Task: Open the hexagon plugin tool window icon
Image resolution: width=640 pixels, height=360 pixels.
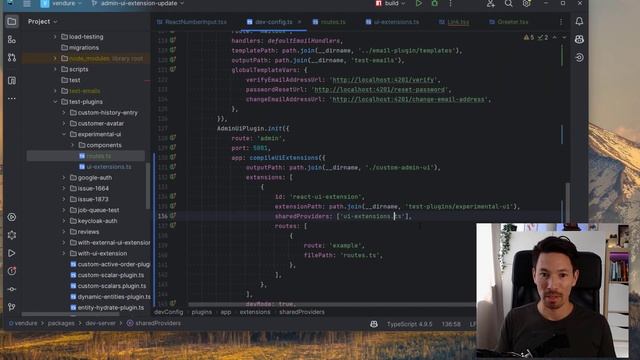Action: pyautogui.click(x=12, y=235)
